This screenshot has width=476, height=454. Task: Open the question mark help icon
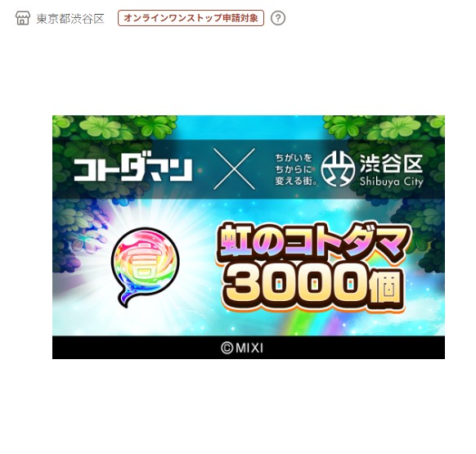point(278,18)
